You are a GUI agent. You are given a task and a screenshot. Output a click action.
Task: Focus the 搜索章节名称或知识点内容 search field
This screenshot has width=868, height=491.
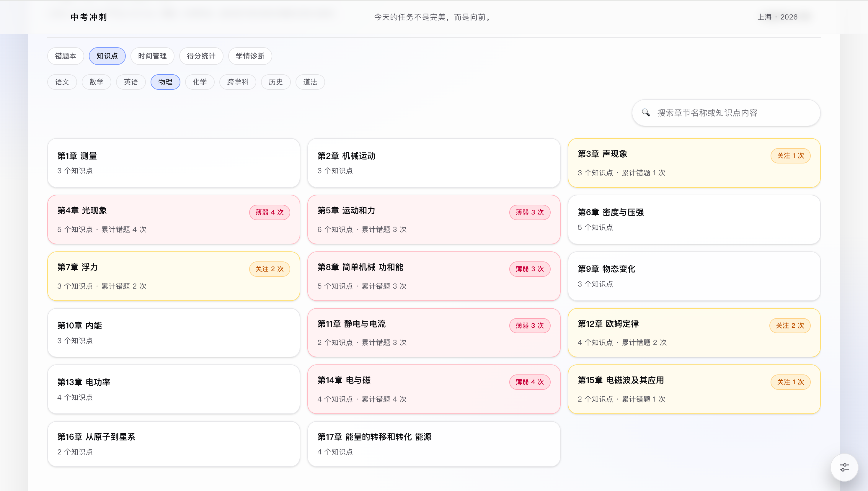(x=726, y=113)
